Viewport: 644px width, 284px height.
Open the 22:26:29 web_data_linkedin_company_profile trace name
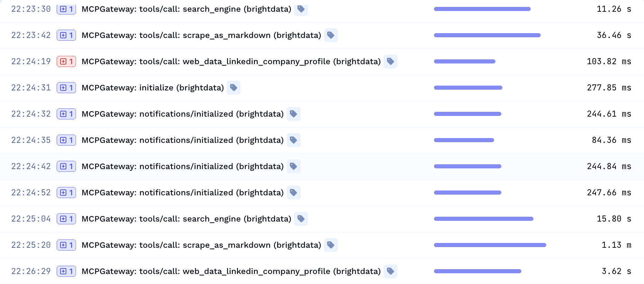(231, 271)
